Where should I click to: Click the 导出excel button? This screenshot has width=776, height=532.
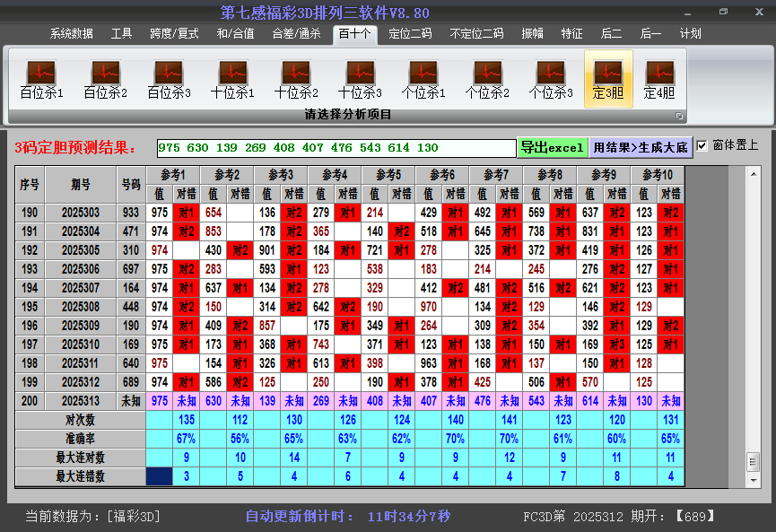coord(554,145)
